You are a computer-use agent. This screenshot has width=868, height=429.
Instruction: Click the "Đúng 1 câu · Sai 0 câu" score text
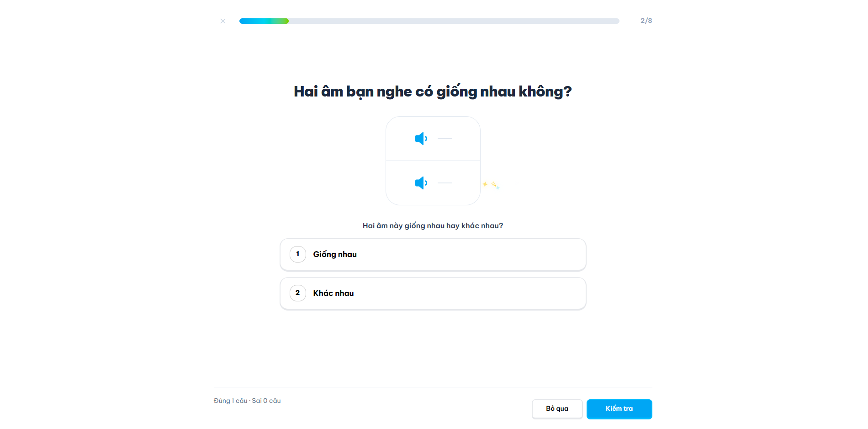pyautogui.click(x=247, y=401)
